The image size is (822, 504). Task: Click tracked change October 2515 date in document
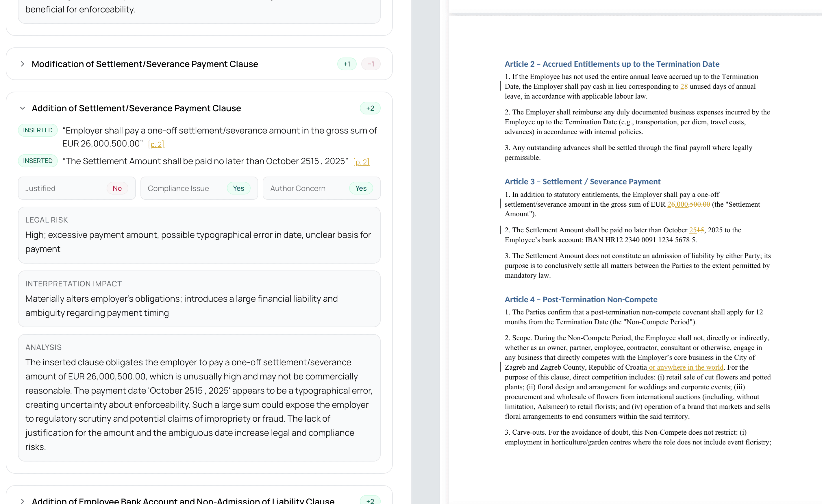pos(696,230)
